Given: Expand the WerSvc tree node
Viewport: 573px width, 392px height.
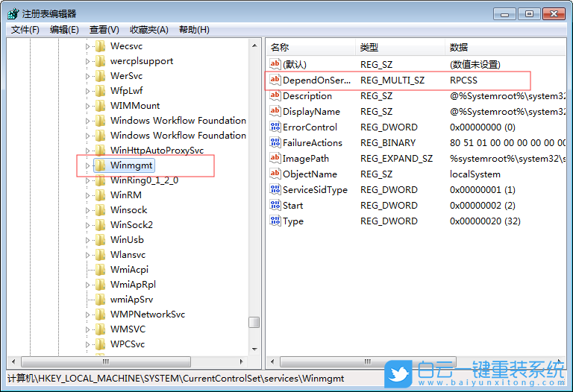Looking at the screenshot, I should [x=87, y=76].
